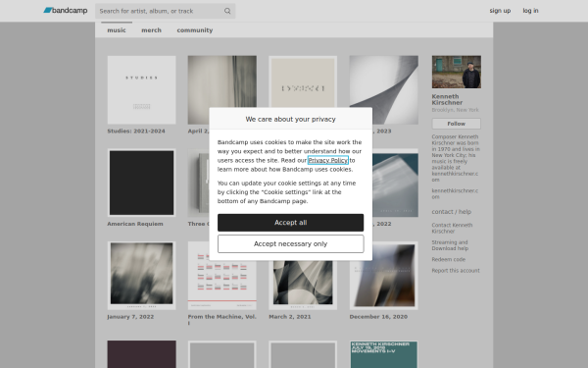This screenshot has height=368, width=588.
Task: Click Accept necessary only button
Action: point(291,243)
